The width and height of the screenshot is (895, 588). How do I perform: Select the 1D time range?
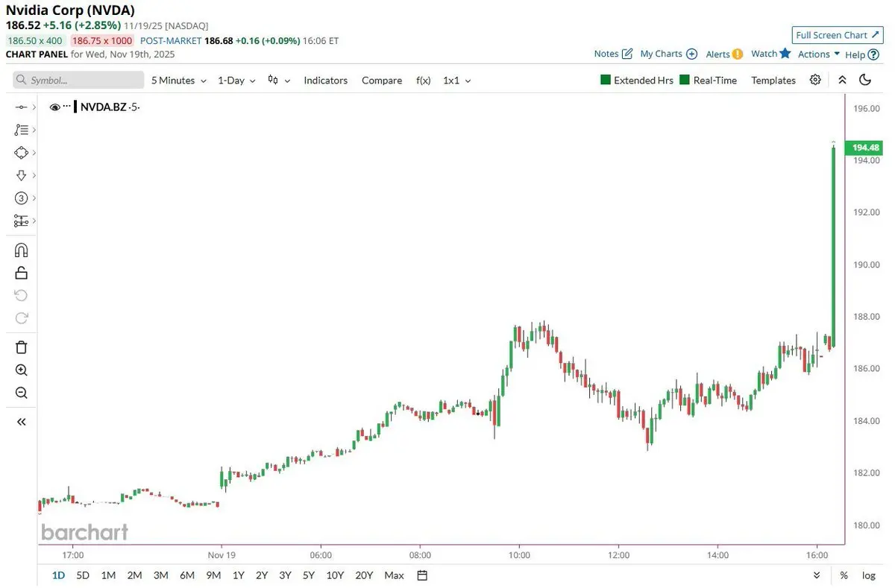click(58, 575)
